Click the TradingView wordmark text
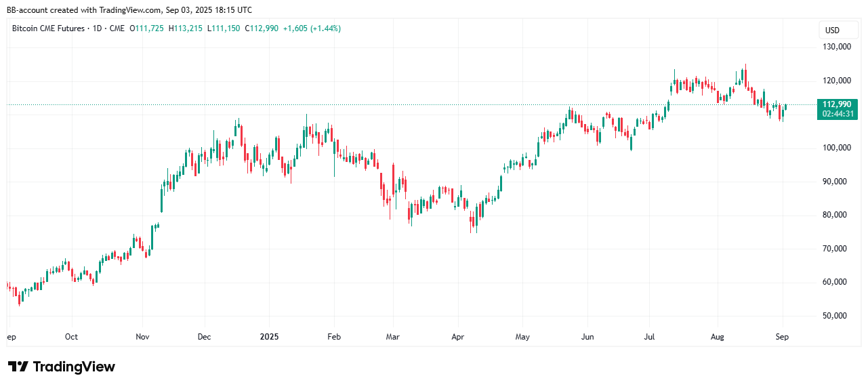 [74, 367]
